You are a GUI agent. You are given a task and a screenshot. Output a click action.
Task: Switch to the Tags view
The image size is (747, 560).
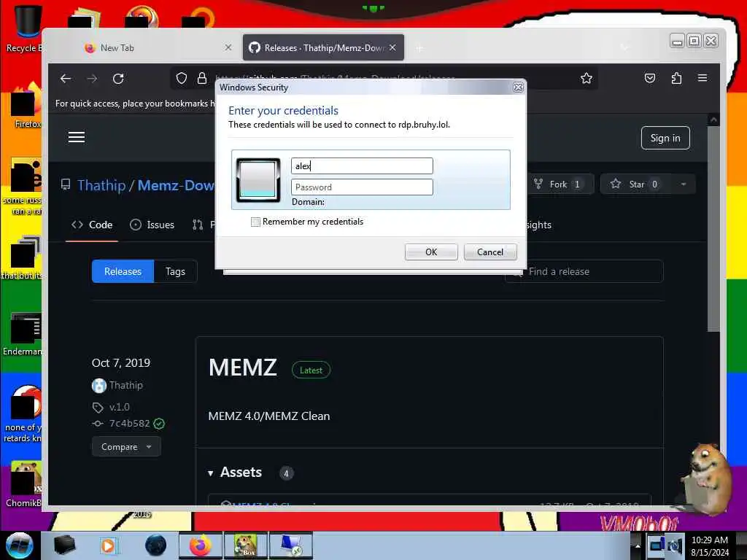click(x=175, y=271)
